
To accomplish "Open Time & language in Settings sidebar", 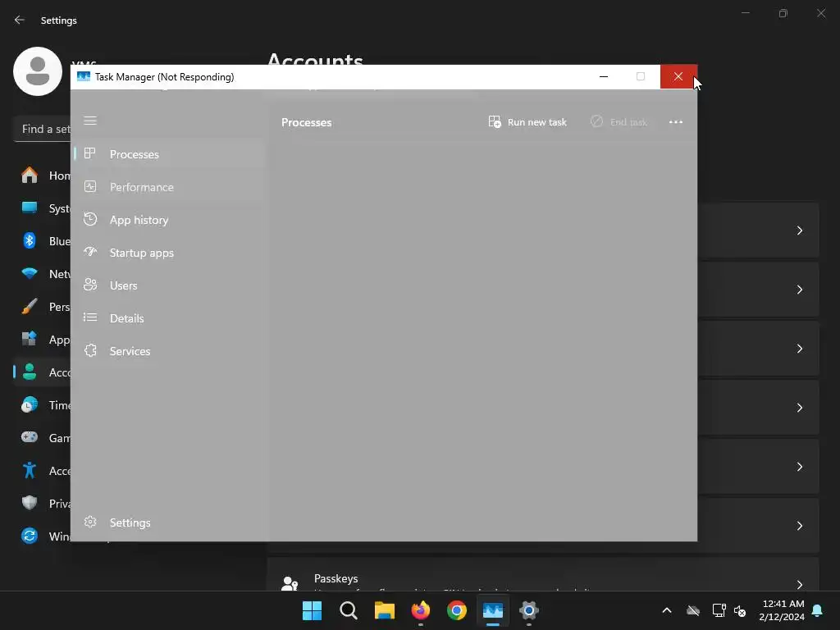I will point(43,405).
